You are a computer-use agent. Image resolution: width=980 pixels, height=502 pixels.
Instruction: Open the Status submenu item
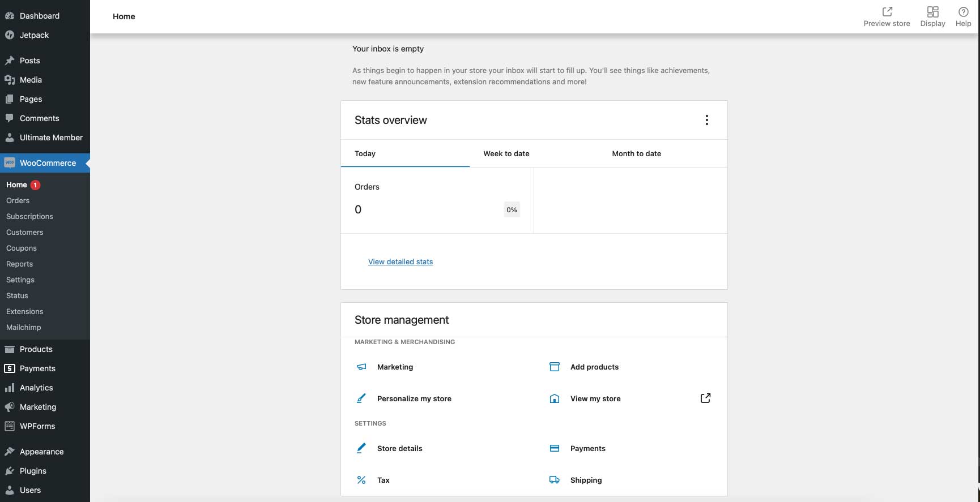point(17,295)
